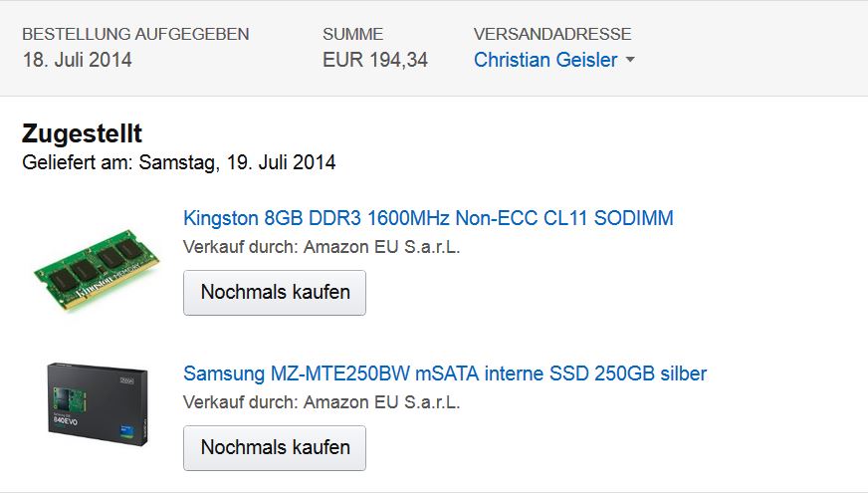The width and height of the screenshot is (868, 493).
Task: Click the seller text under the Kingston item
Action: 322,247
